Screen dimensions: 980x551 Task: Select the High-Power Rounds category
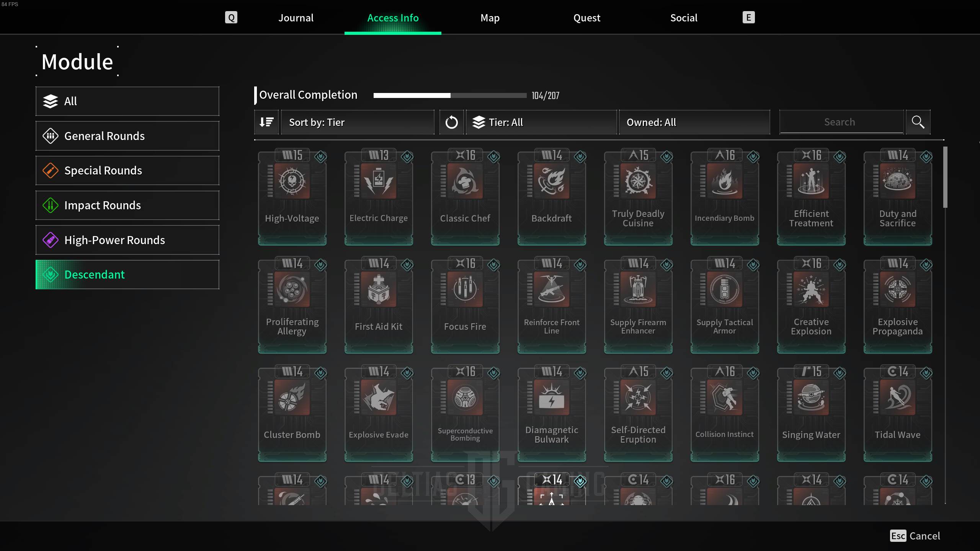(127, 240)
